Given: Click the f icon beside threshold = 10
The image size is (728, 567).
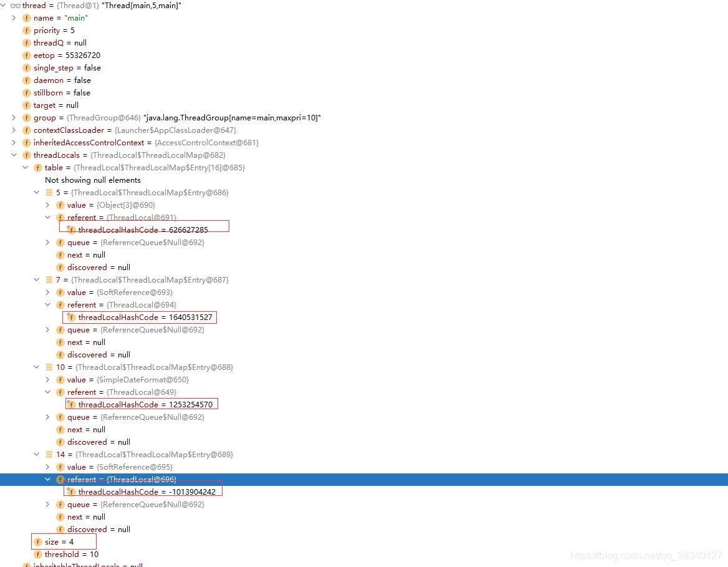Looking at the screenshot, I should (x=37, y=554).
